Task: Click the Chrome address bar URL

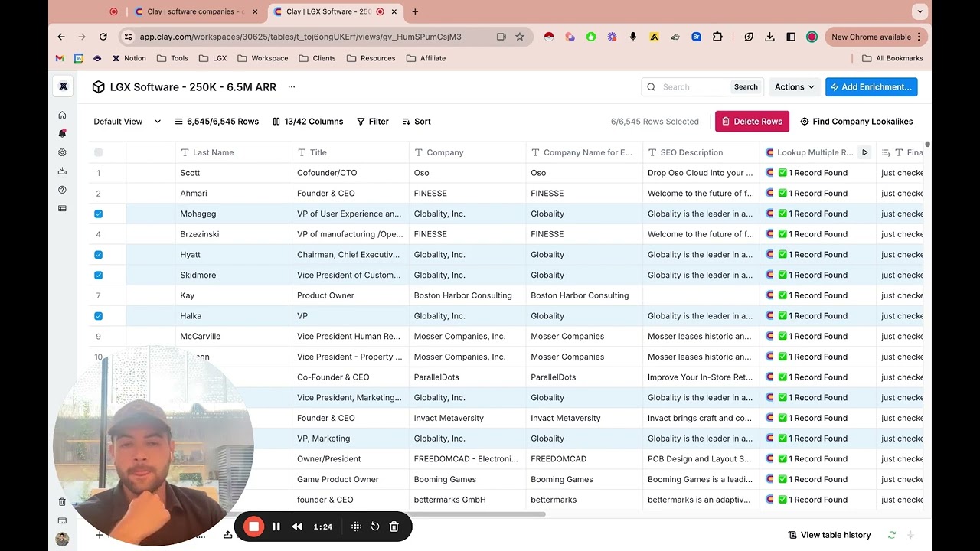Action: click(300, 37)
